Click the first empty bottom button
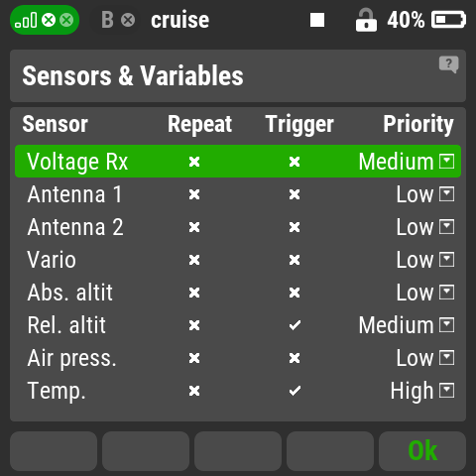 tap(54, 451)
